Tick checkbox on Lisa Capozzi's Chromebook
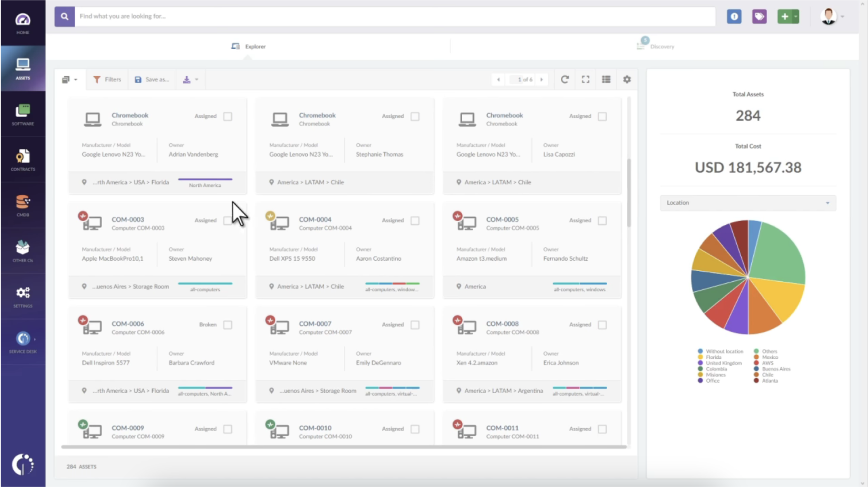The image size is (868, 487). pos(602,116)
